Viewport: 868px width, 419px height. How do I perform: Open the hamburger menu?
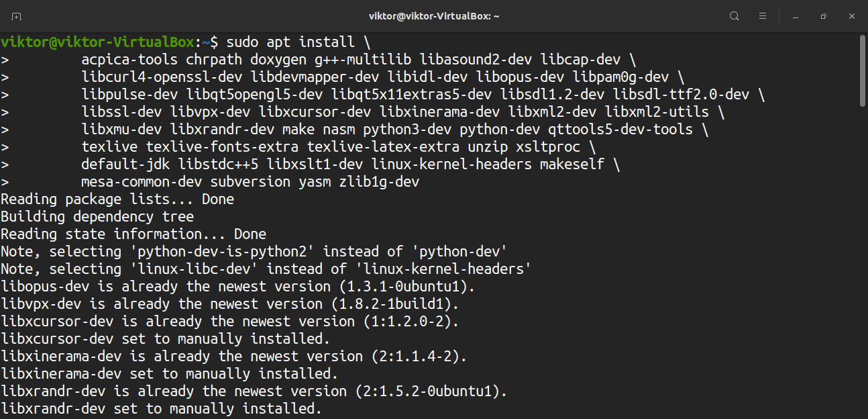tap(763, 16)
